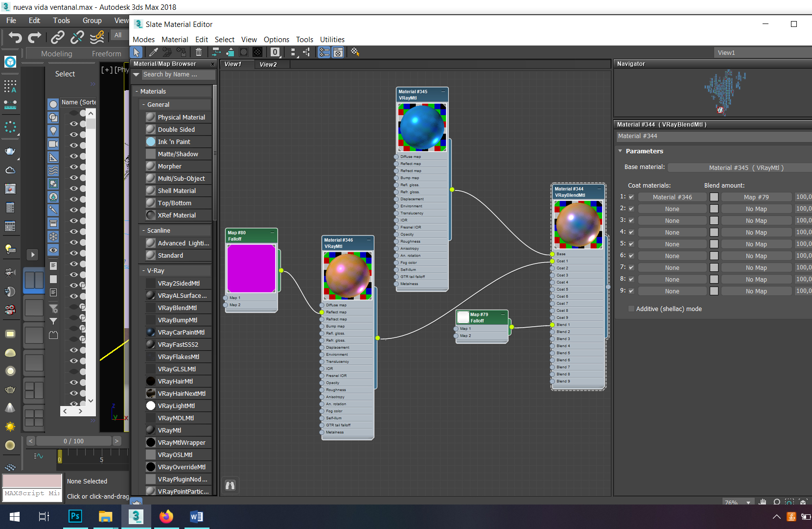Open Photoshop from the Windows taskbar
This screenshot has width=812, height=529.
click(x=75, y=516)
